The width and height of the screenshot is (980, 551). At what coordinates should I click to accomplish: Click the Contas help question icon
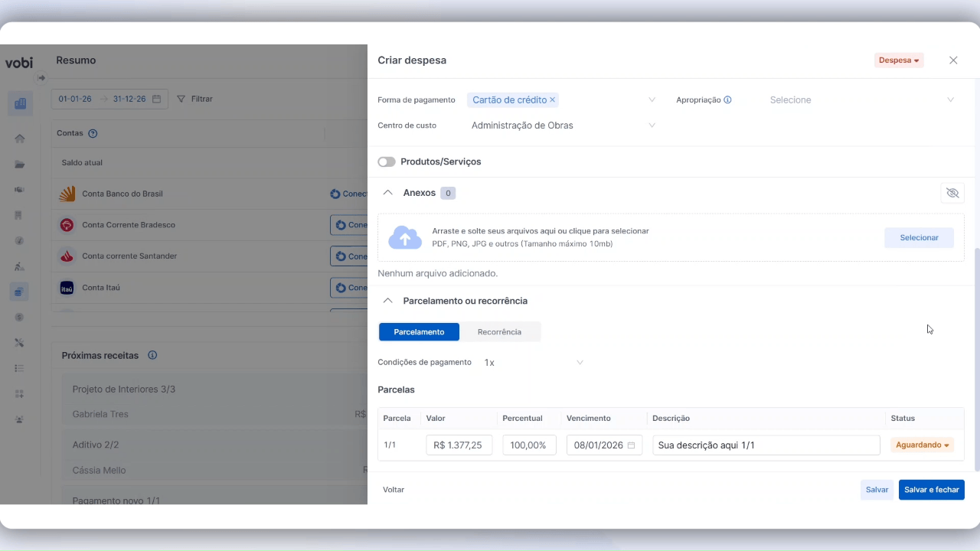coord(93,133)
